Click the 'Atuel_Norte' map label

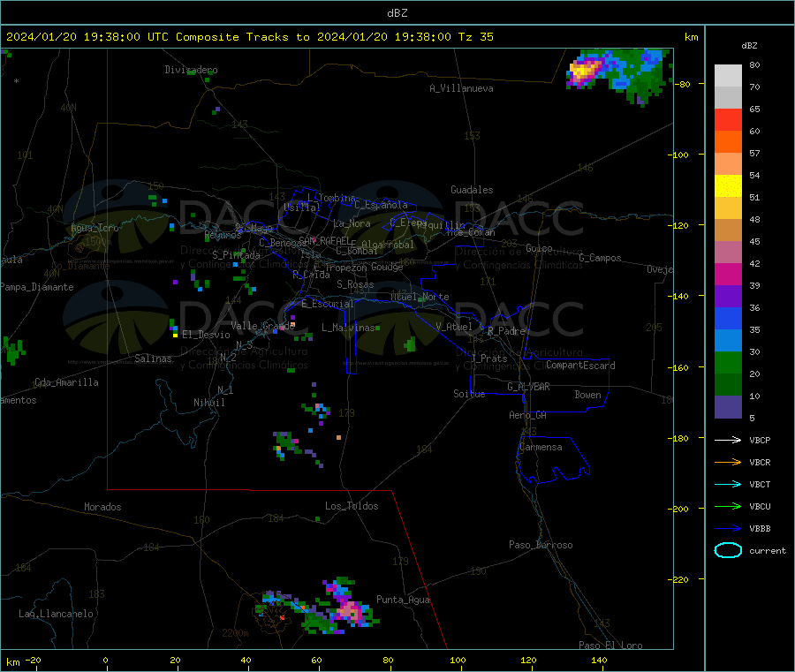click(420, 297)
